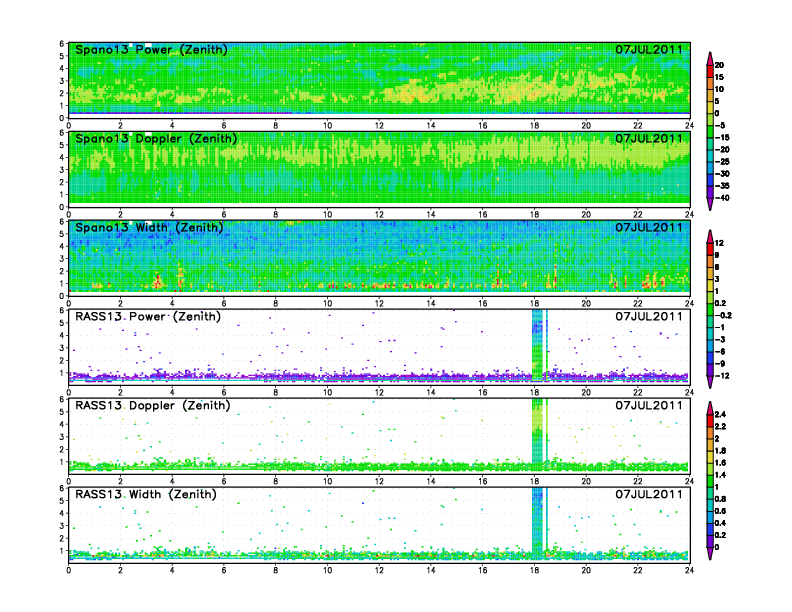The image size is (792, 612).
Task: Click x-axis tick '24' under the RASS13 Width panel
Action: click(x=689, y=570)
